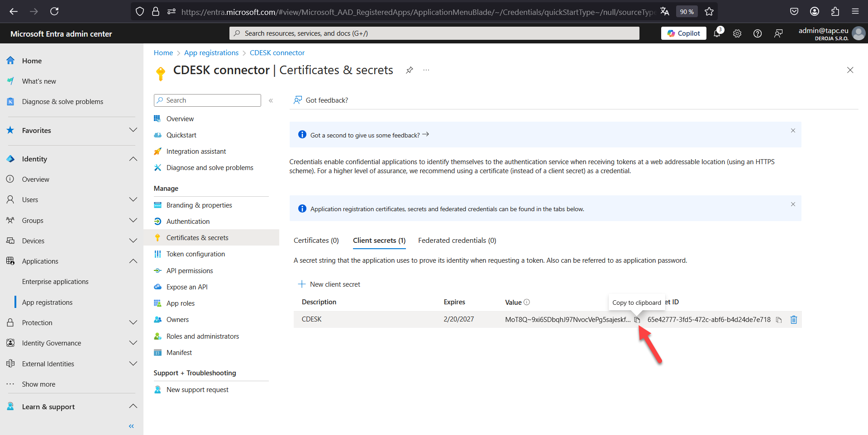Copy the CDESK secret value to clipboard

point(637,320)
